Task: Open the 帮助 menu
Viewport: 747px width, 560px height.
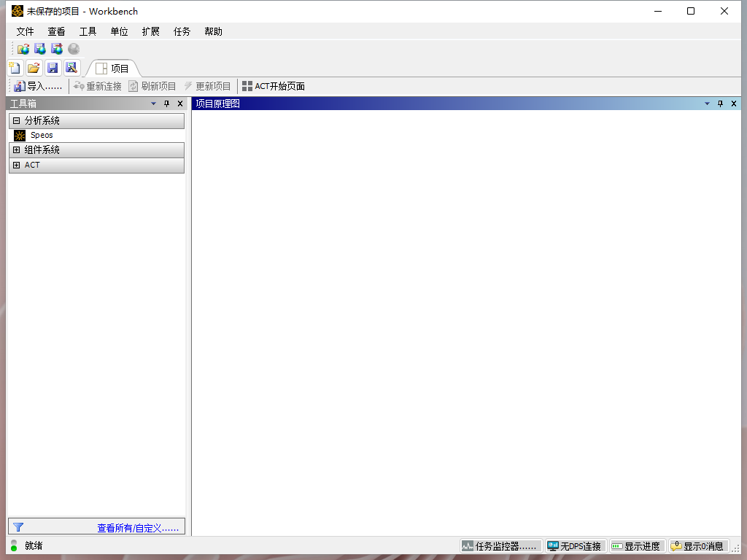Action: click(x=214, y=31)
